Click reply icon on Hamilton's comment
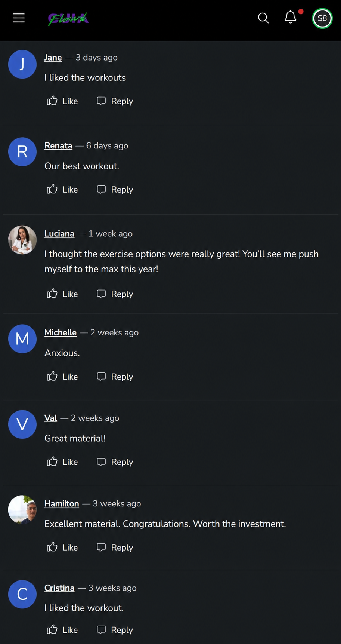 pos(101,547)
